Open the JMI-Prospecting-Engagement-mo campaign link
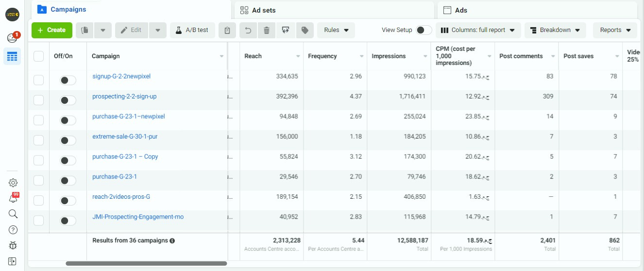Screen dimensions: 644x271 (138, 217)
